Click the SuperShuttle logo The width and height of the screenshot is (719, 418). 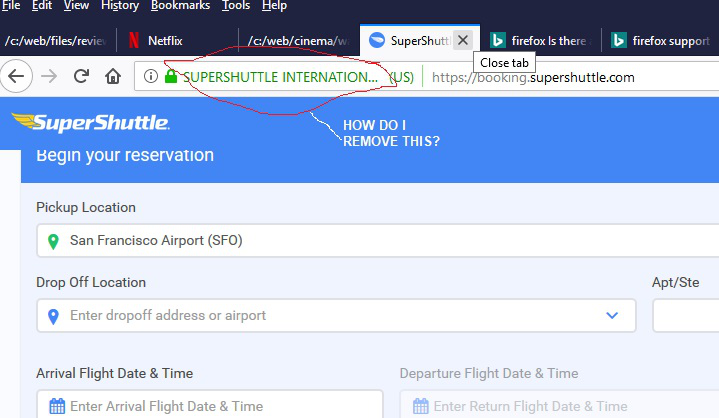[x=90, y=123]
